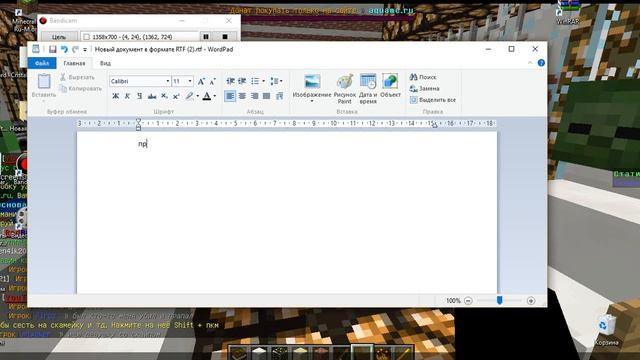Open the font color dropdown arrow

215,96
